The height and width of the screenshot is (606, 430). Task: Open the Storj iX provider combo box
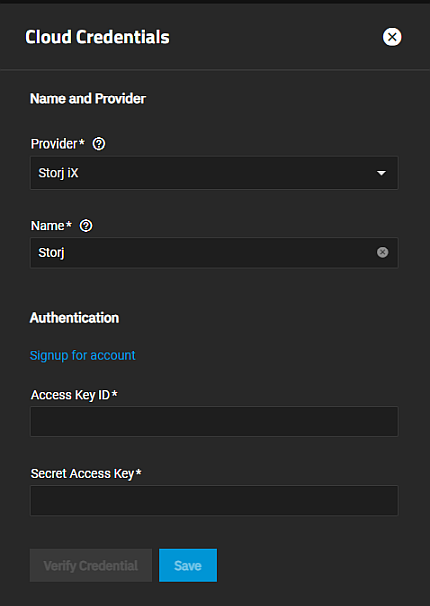point(214,173)
